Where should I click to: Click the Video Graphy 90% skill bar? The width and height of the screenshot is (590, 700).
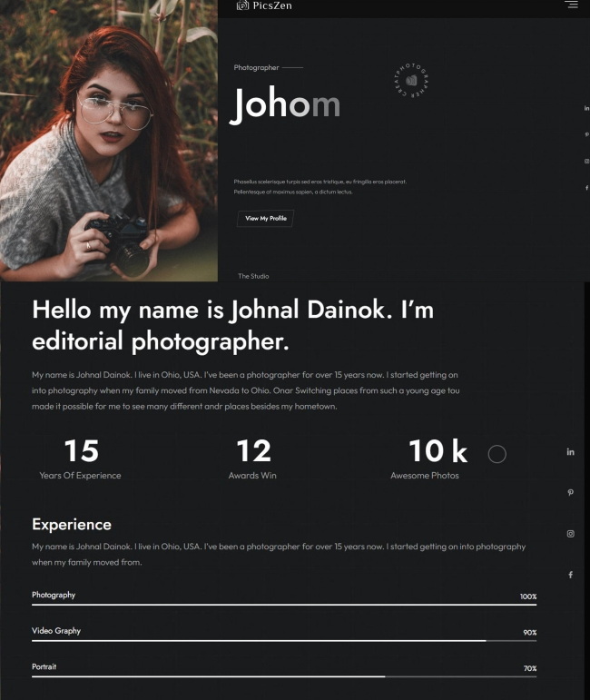tap(283, 640)
